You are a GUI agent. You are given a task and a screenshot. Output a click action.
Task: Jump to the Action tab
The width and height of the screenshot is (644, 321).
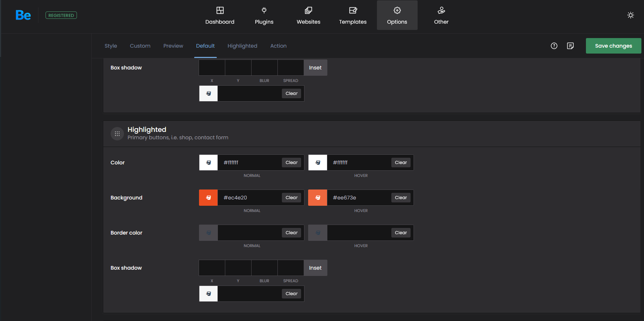(x=278, y=46)
